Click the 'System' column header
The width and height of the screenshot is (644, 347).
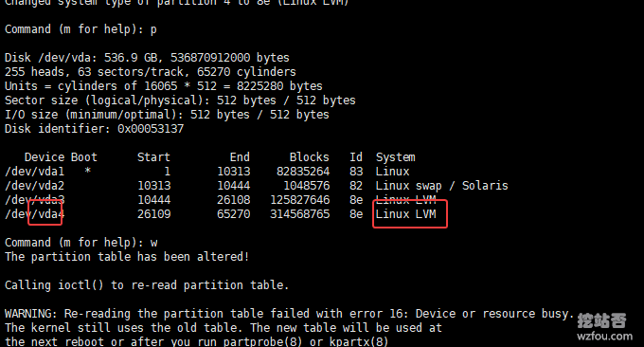[x=396, y=157]
